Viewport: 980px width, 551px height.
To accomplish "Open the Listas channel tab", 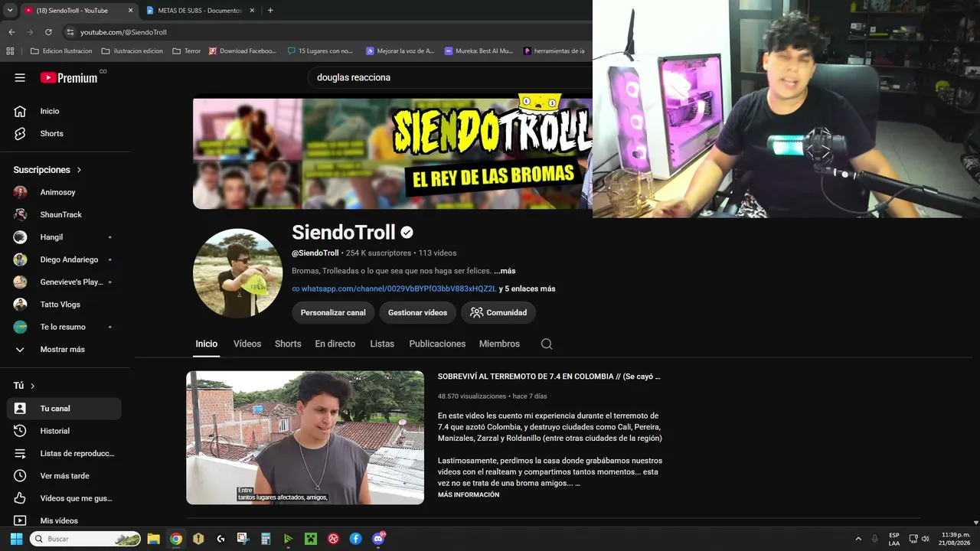I will [x=382, y=344].
